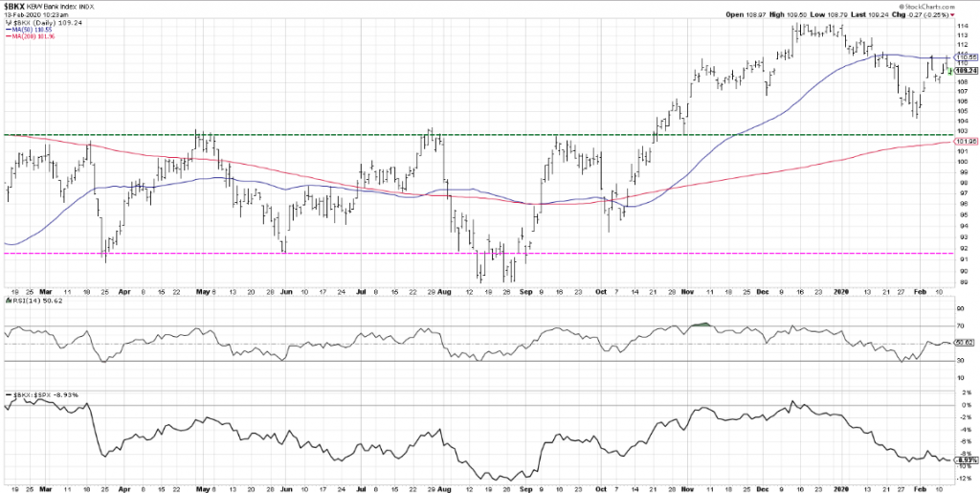980x493 pixels.
Task: Click the 110.55 MA(50) price tag
Action: pos(965,57)
